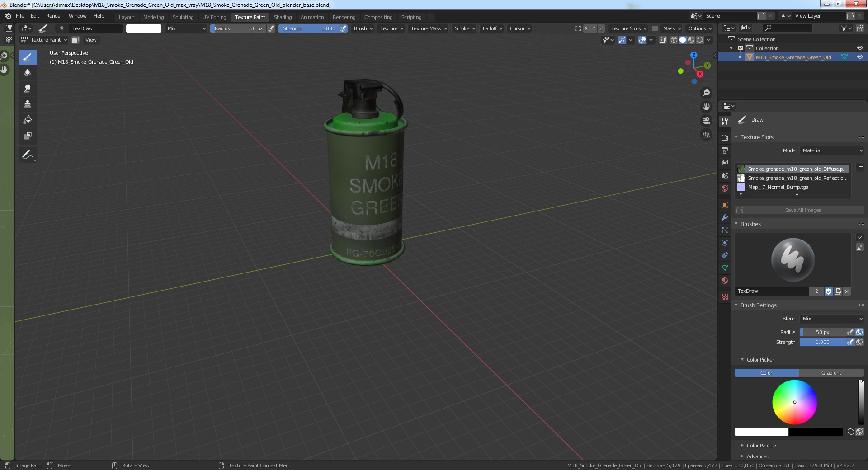Click the header brush color swatch
The image size is (868, 470).
coord(144,28)
